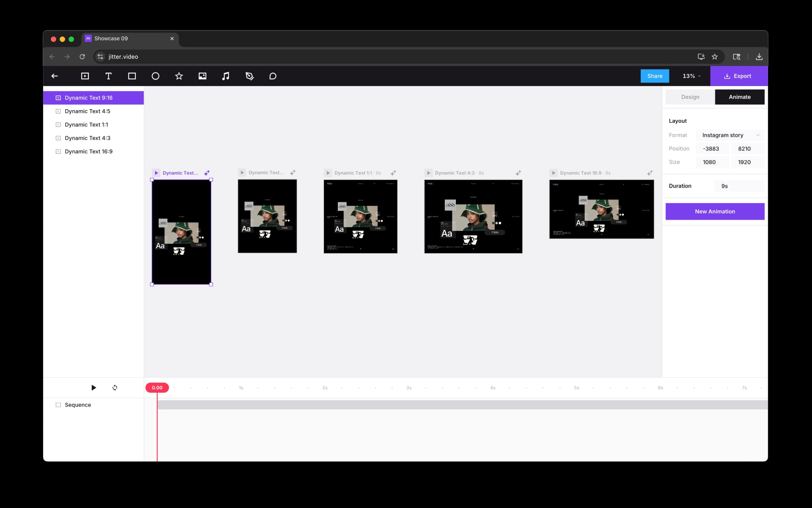Open the Audio music tool

click(x=226, y=76)
